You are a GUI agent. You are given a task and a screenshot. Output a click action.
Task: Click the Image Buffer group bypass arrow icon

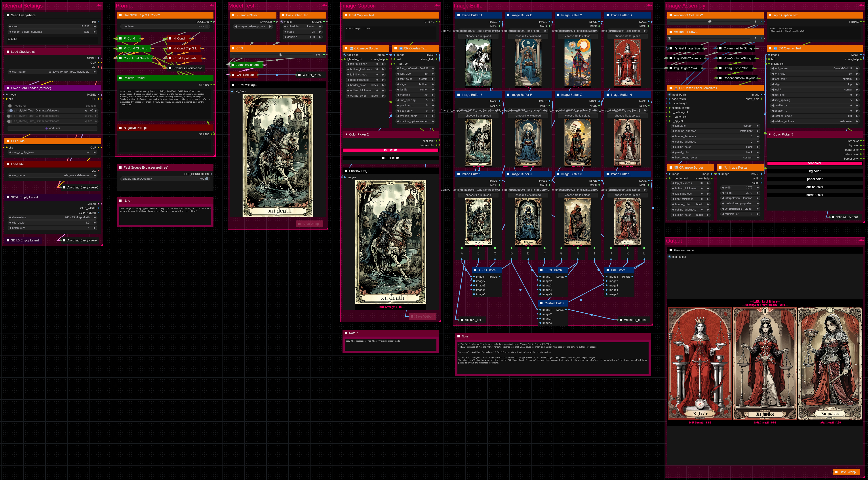click(649, 5)
